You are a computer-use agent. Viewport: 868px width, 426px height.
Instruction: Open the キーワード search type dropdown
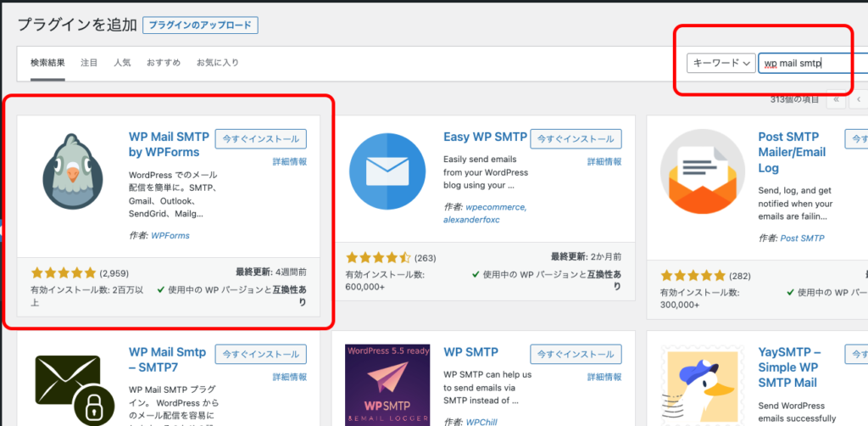click(x=721, y=64)
